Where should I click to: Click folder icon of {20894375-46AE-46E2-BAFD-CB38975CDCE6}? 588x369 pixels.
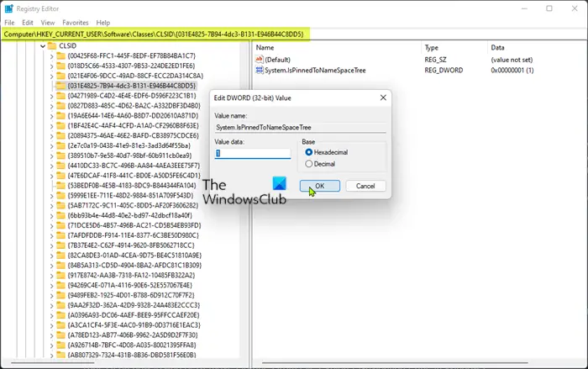60,135
